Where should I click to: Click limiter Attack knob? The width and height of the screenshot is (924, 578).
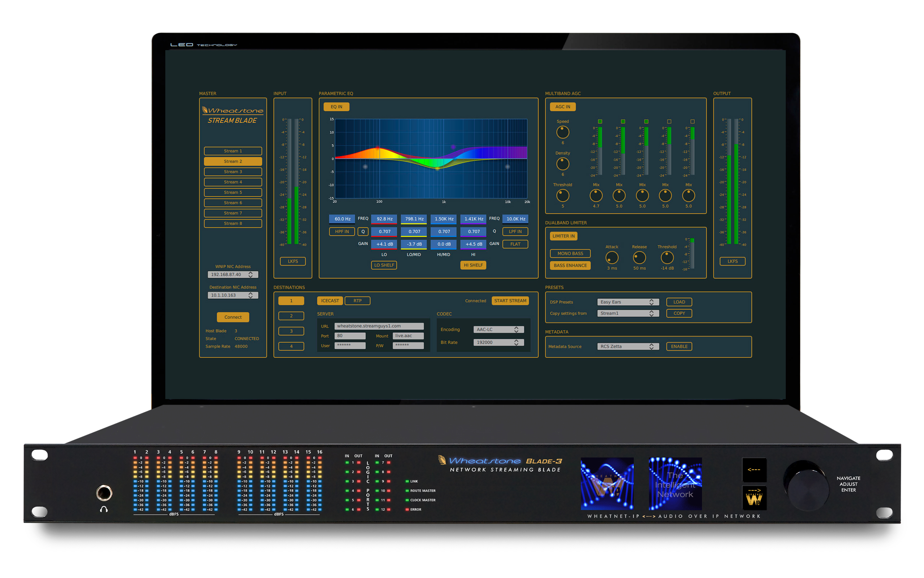click(x=612, y=258)
